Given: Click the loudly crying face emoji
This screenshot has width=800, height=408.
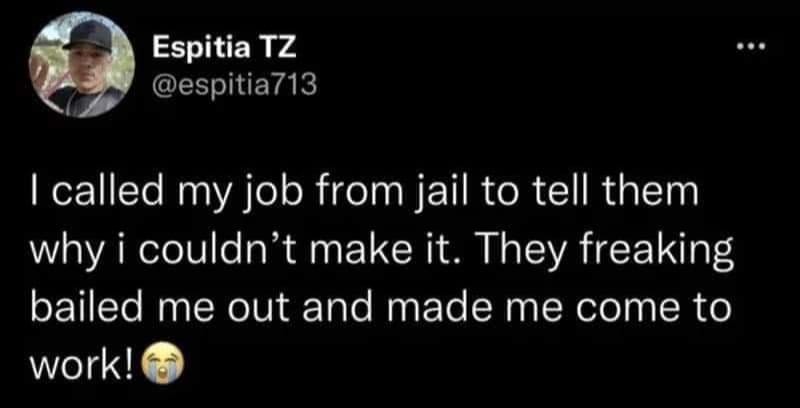Looking at the screenshot, I should [160, 363].
